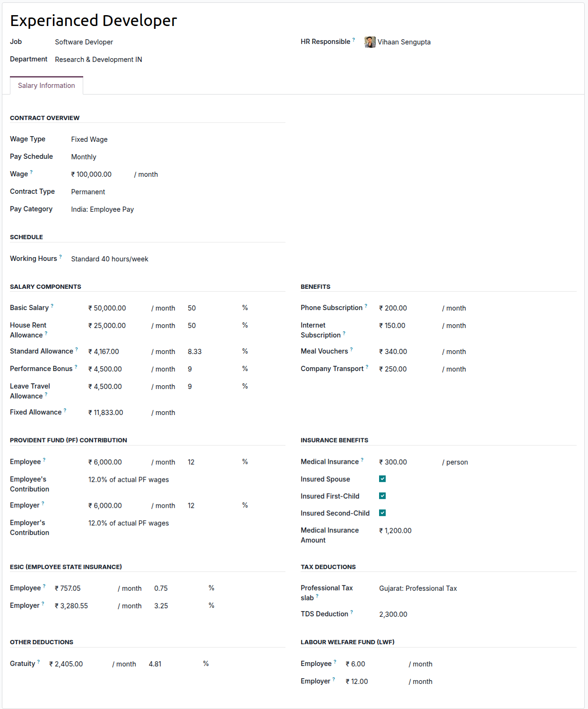
Task: Click the TDS Deduction help icon
Action: click(x=352, y=611)
